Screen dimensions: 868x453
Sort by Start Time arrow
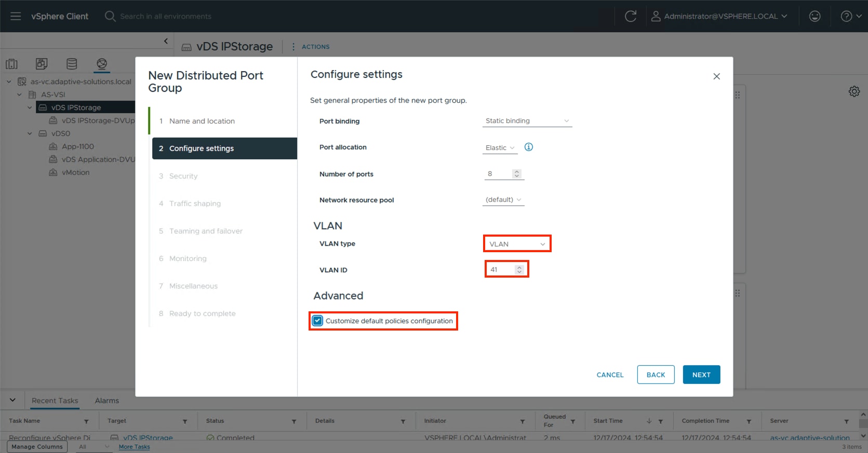[649, 421]
